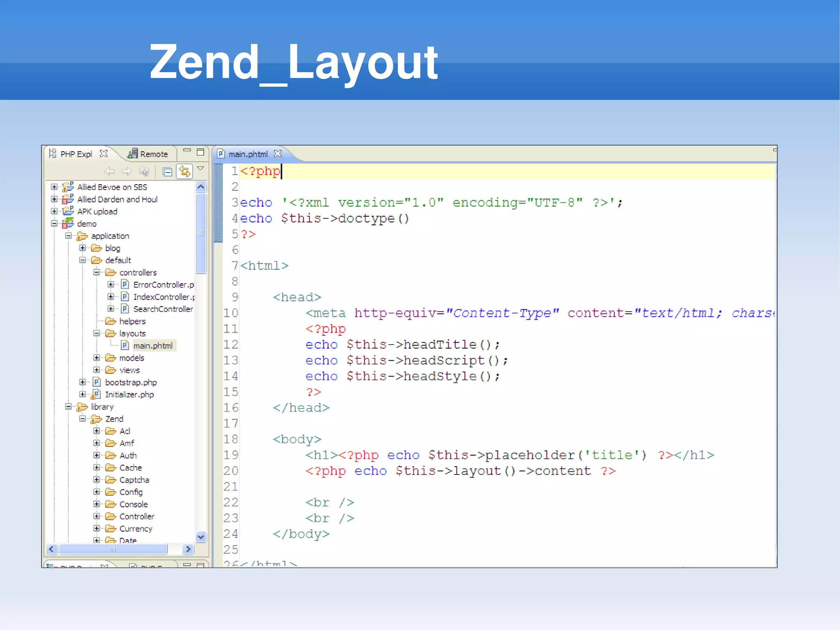Click the explorer vertical scrollbar thumb

pos(201,233)
